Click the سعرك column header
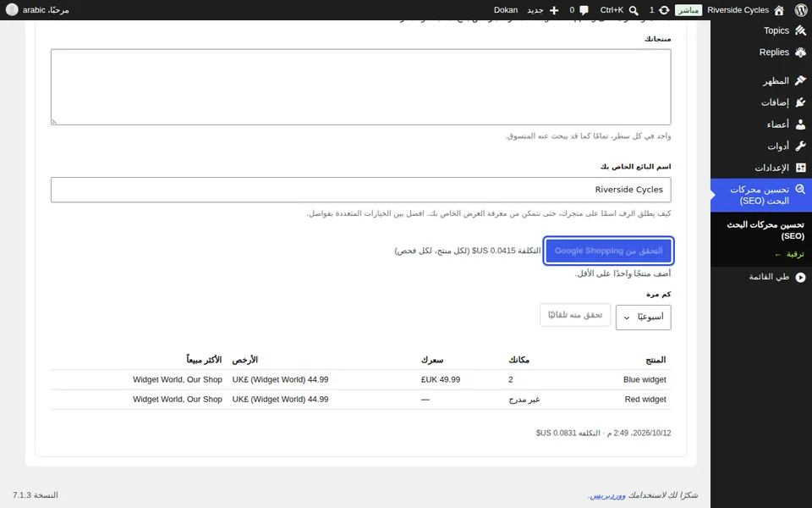Viewport: 812px width, 508px height. [432, 360]
